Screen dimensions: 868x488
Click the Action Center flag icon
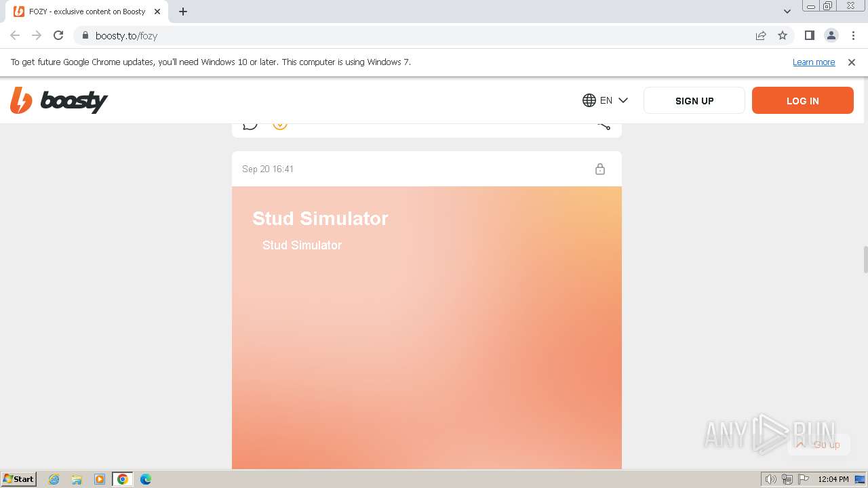(804, 479)
